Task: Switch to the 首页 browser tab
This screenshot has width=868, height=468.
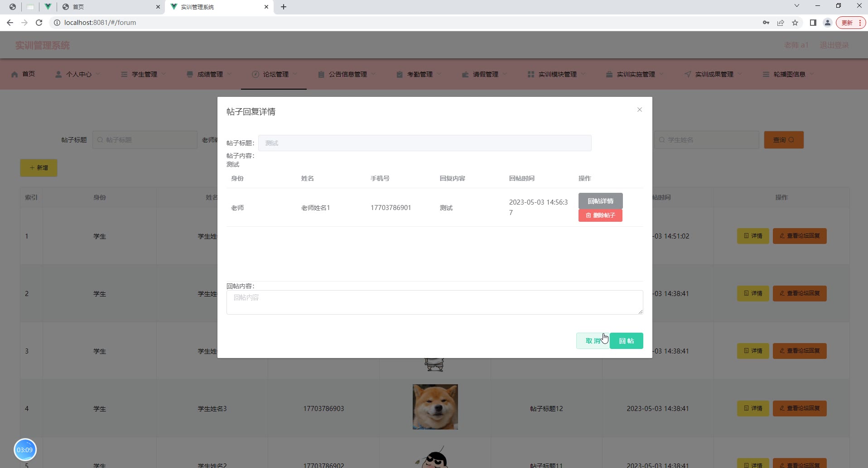Action: tap(111, 7)
